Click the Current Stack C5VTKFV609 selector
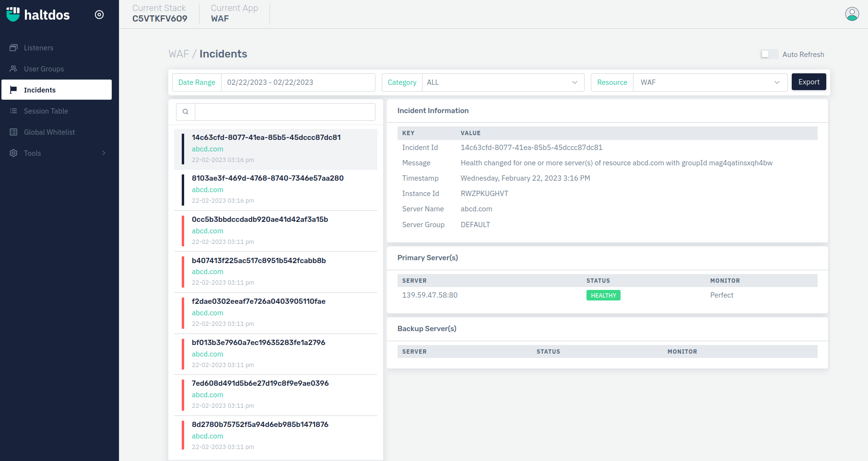 pyautogui.click(x=160, y=13)
